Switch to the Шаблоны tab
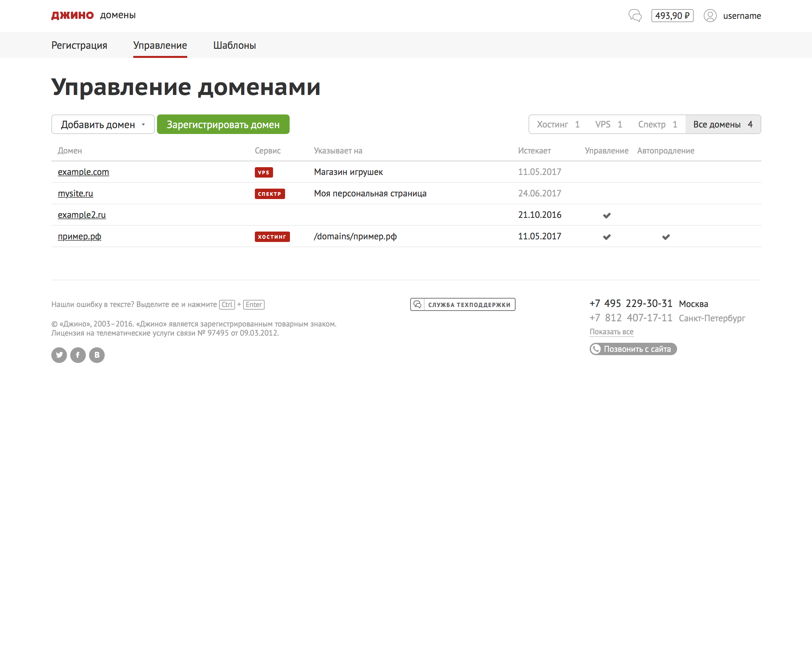This screenshot has height=668, width=812. click(x=235, y=45)
